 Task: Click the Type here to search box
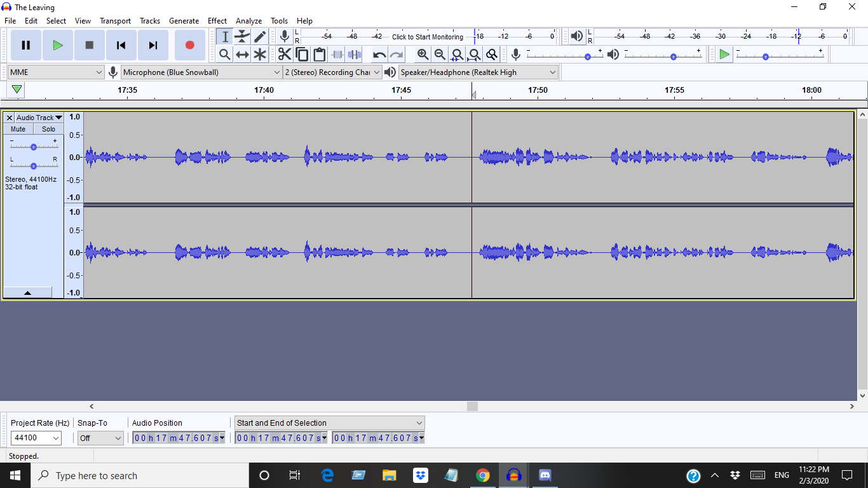(139, 475)
